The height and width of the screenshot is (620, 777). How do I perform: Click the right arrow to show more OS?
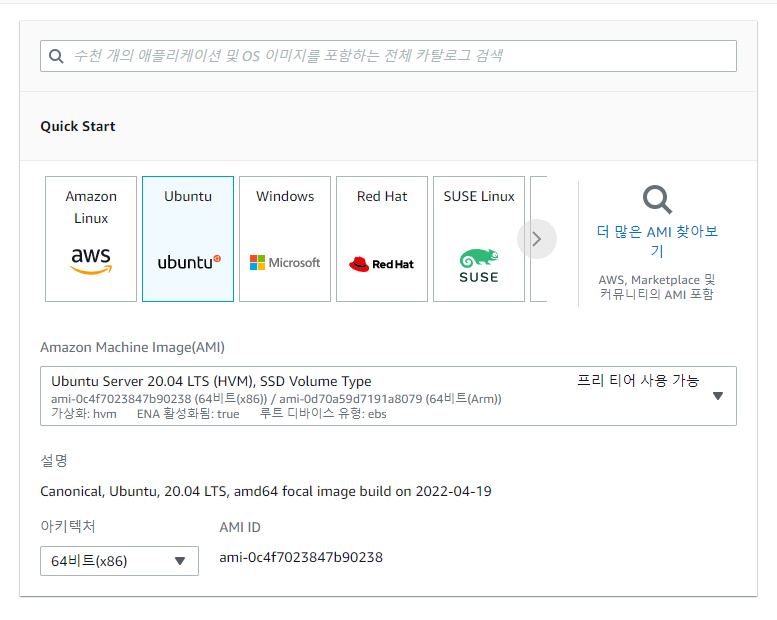(537, 239)
